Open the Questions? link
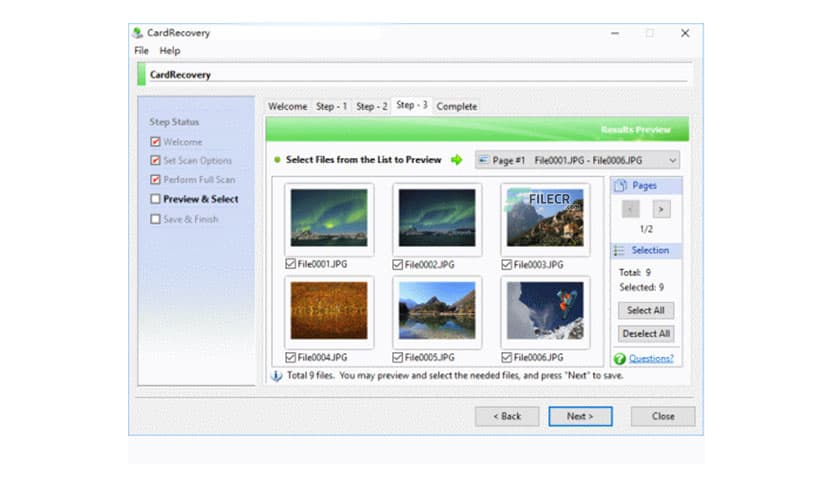The image size is (836, 484). tap(651, 359)
